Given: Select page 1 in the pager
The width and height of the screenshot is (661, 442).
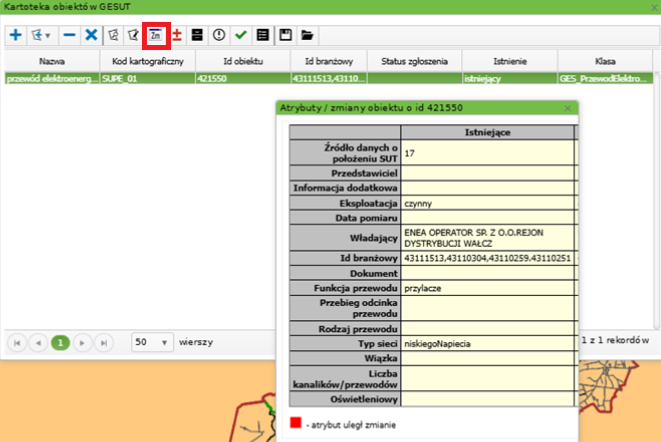Looking at the screenshot, I should point(60,342).
